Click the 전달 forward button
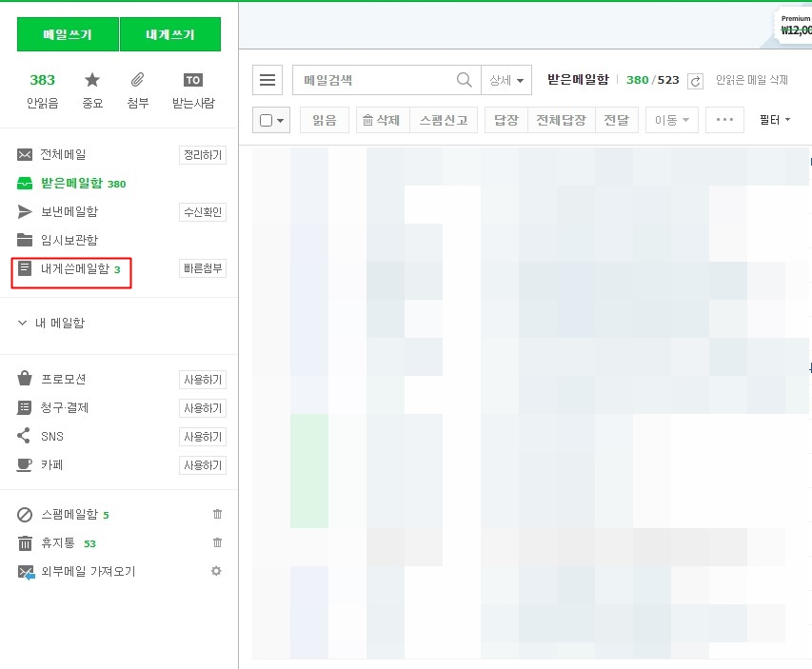812x669 pixels. 616,120
